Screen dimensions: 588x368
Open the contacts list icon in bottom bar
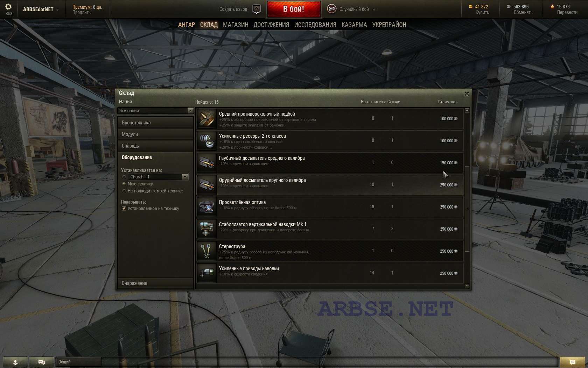pos(15,362)
